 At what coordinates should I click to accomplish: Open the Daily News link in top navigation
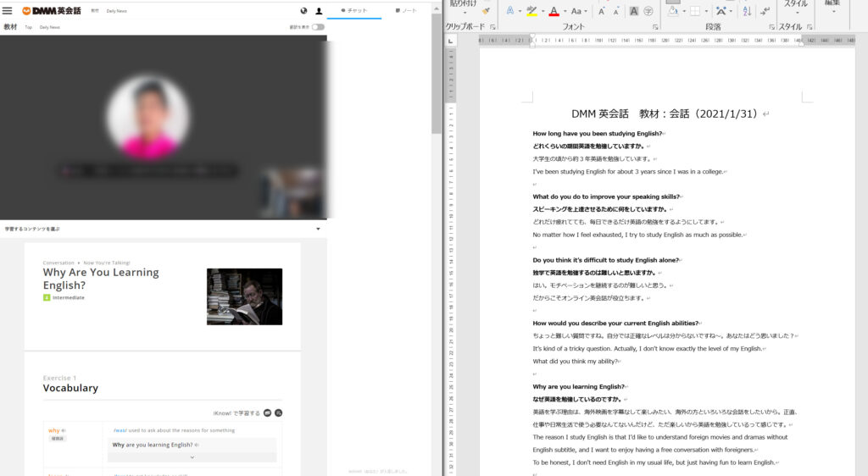[116, 11]
